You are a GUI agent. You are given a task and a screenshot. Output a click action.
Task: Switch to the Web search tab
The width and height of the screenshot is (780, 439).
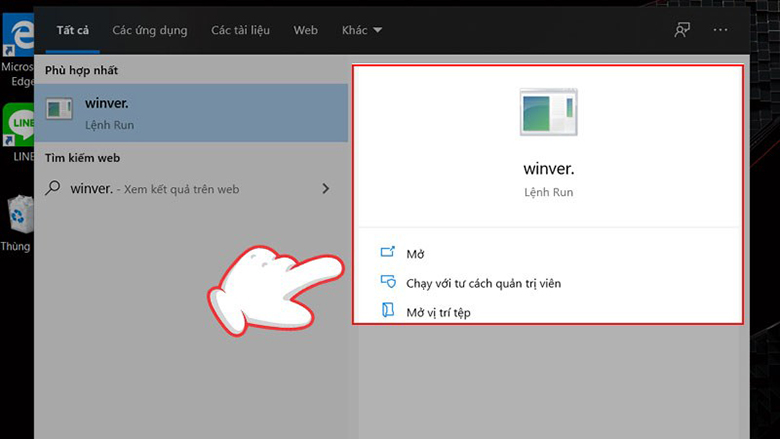point(305,30)
